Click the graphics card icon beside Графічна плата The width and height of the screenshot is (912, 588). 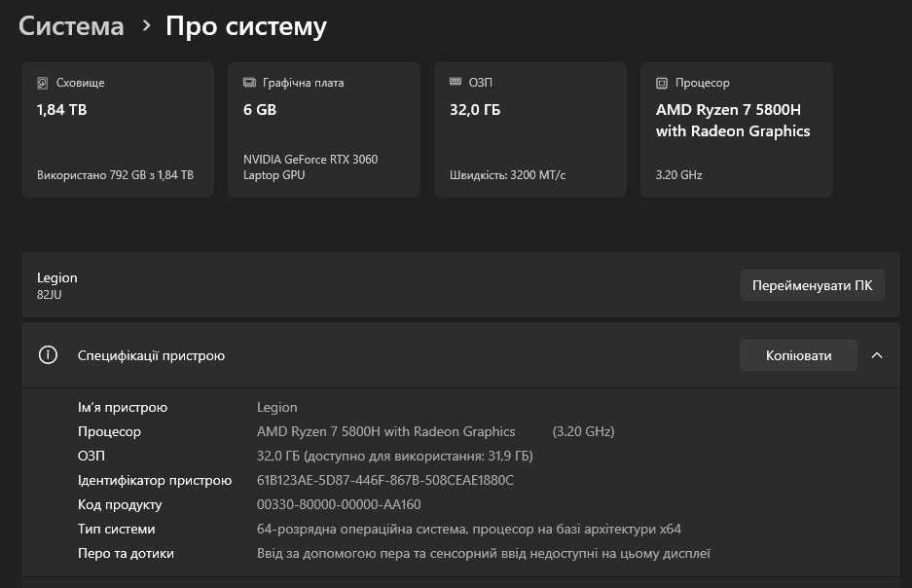point(249,83)
